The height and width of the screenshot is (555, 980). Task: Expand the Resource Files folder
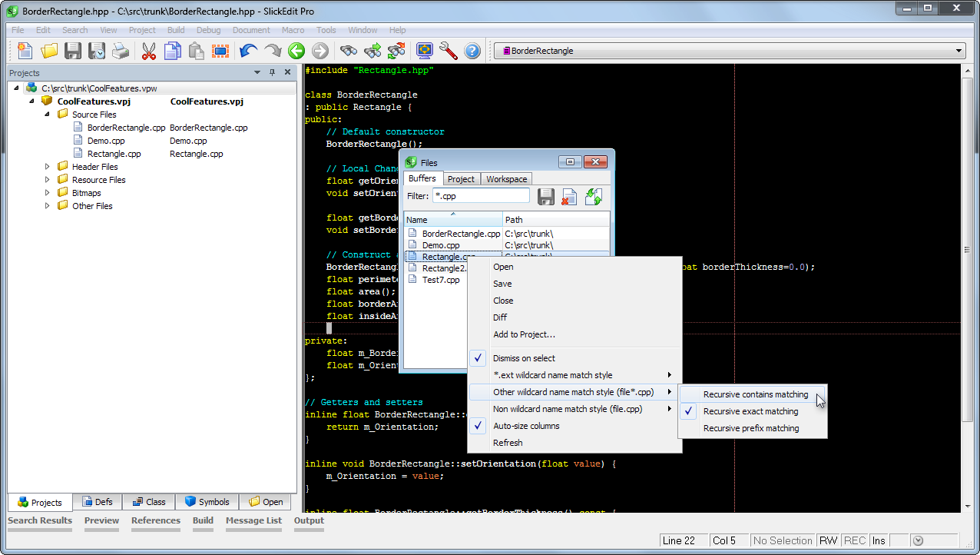click(x=47, y=180)
